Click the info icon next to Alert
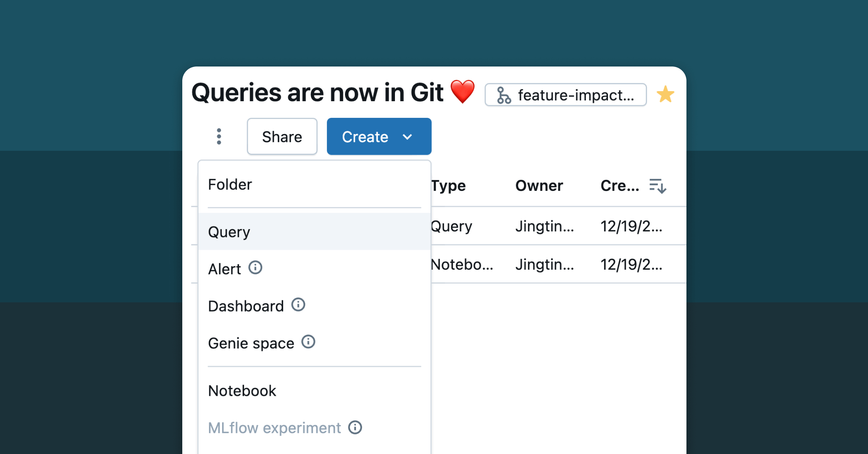 [255, 268]
